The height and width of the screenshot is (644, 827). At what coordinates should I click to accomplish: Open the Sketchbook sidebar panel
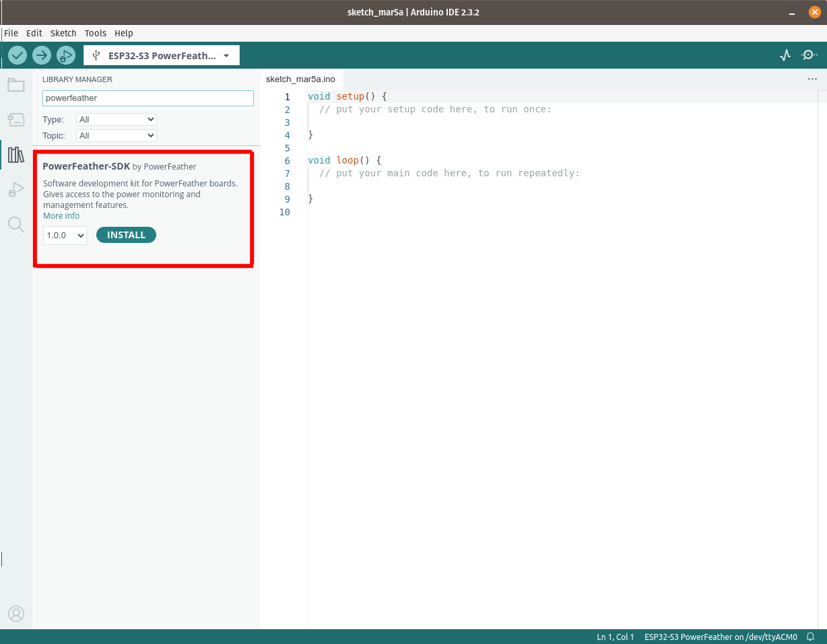[16, 85]
